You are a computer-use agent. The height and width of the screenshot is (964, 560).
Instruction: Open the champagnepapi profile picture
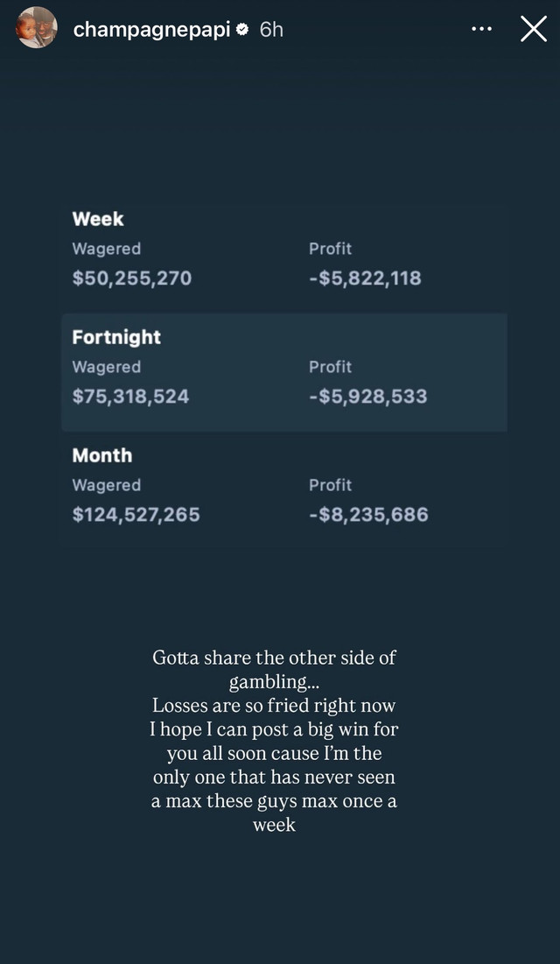36,28
